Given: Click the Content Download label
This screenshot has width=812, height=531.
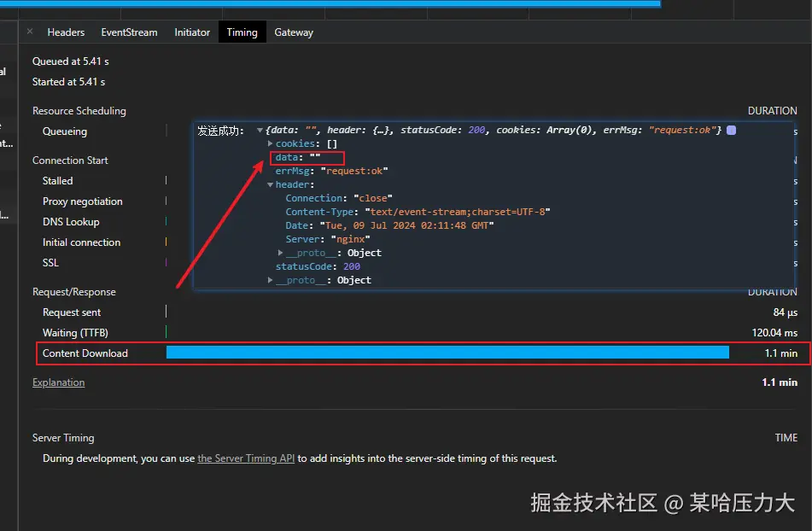Looking at the screenshot, I should (85, 353).
